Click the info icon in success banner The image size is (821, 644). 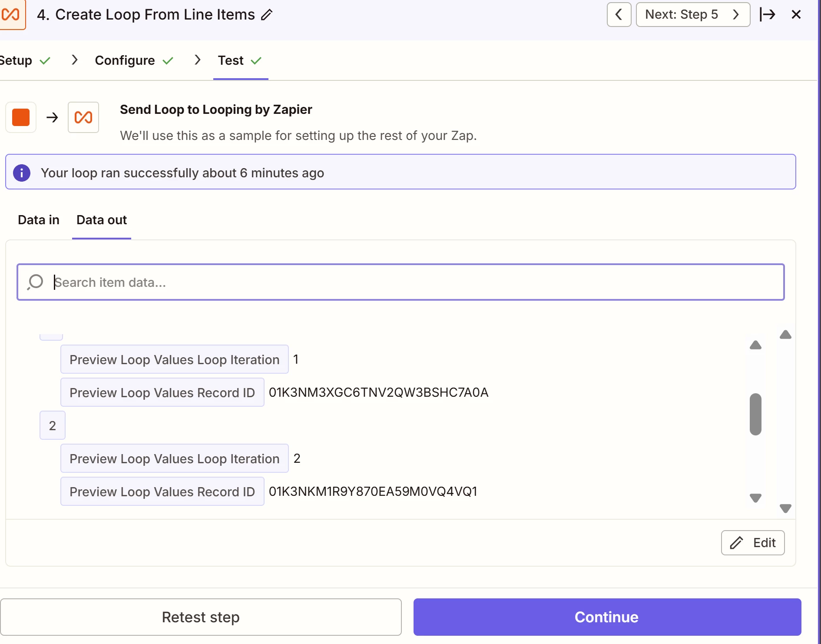22,173
